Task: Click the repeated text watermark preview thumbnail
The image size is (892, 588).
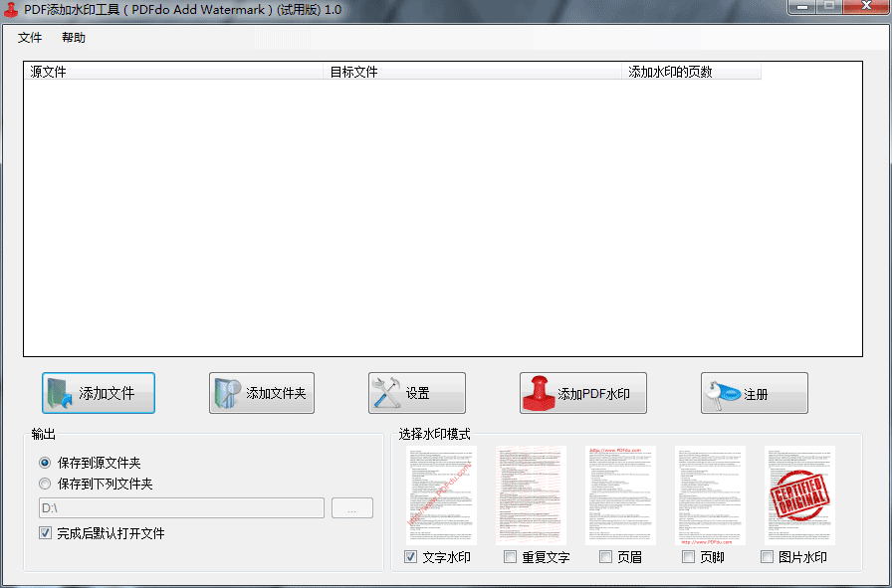Action: (x=531, y=495)
